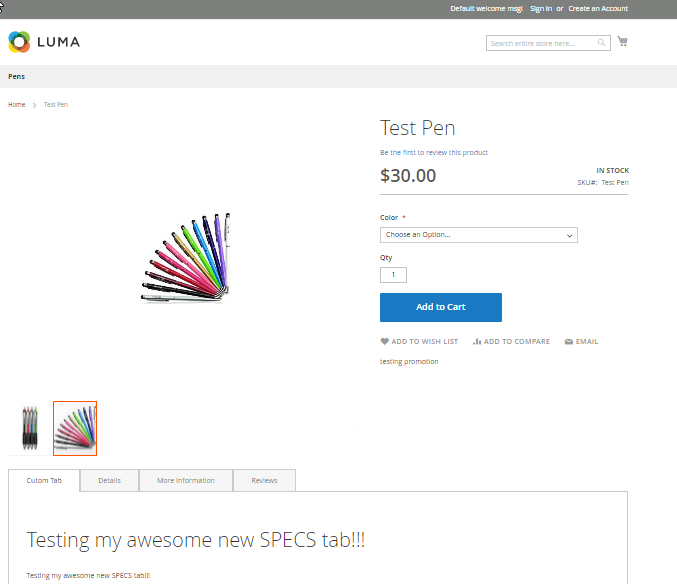
Task: Expand the Color option dropdown
Action: click(478, 235)
